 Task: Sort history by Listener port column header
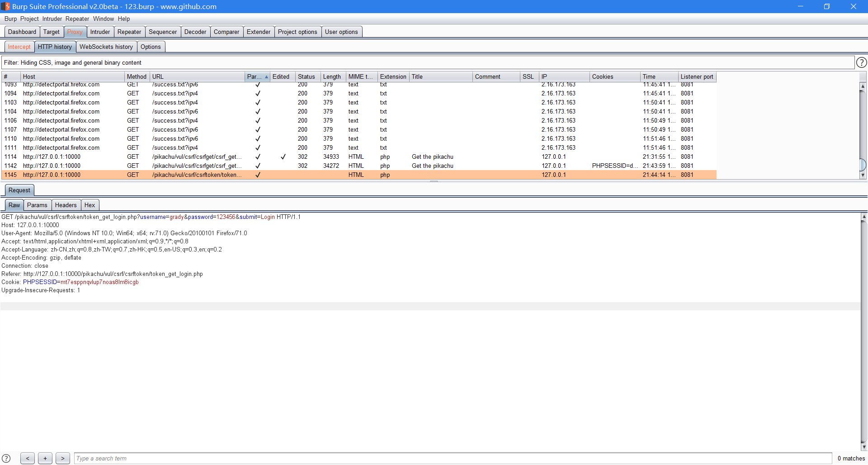(x=697, y=76)
